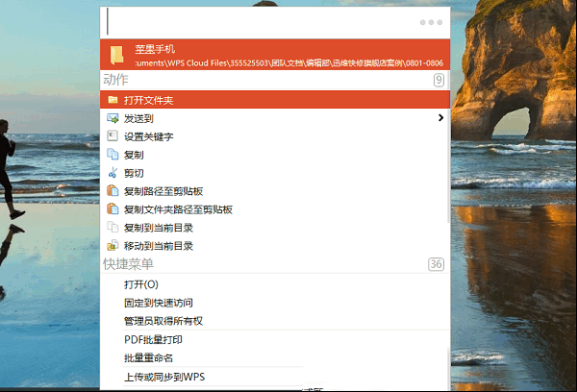Click the 复制路径至剪贴板 icon

[113, 191]
